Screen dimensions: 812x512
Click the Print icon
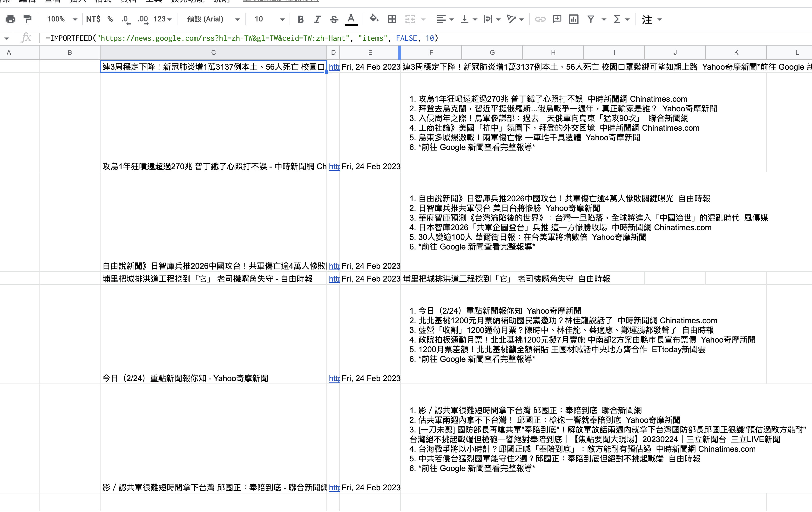(x=10, y=19)
